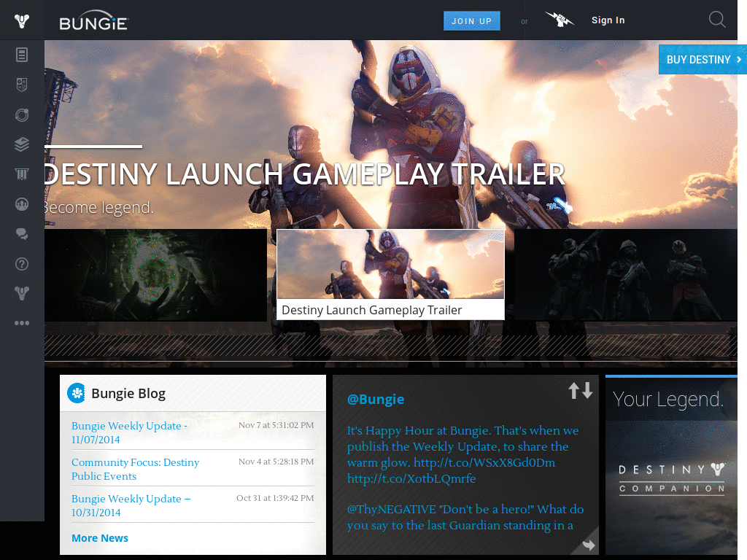Screen dimensions: 747x560
Task: Click the 'Your Legend.' heading
Action: [x=668, y=399]
